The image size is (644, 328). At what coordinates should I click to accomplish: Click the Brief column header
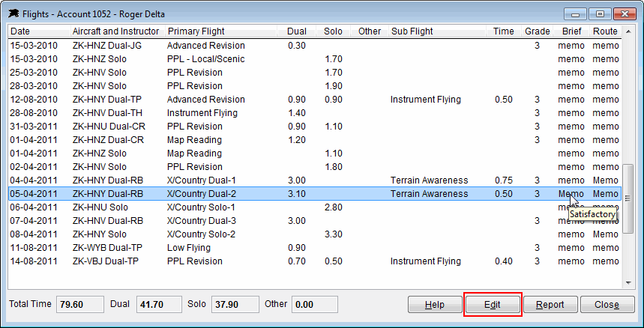click(572, 31)
